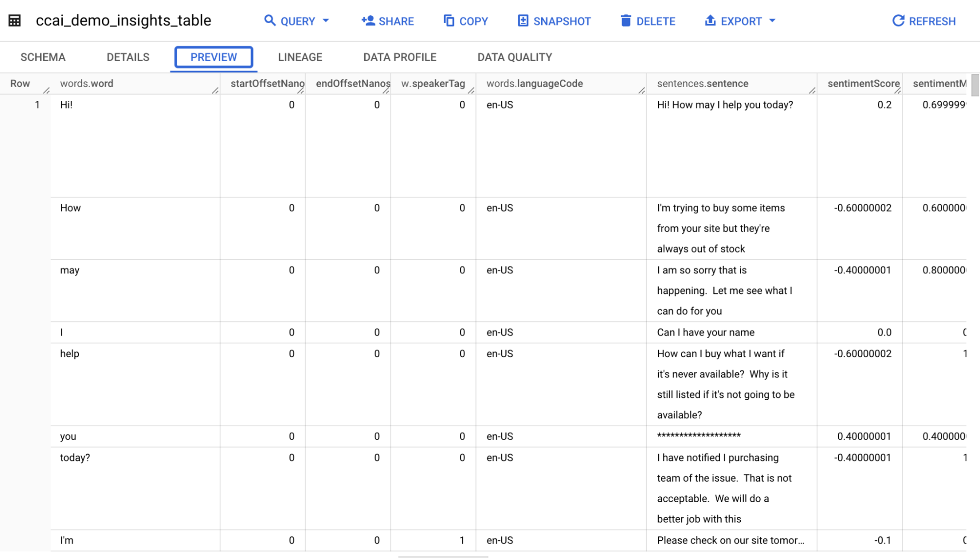This screenshot has width=980, height=558.
Task: Open the DATA QUALITY tab
Action: tap(515, 57)
